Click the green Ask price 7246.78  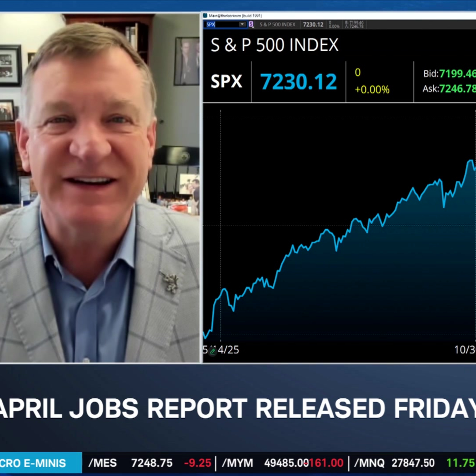coord(458,89)
